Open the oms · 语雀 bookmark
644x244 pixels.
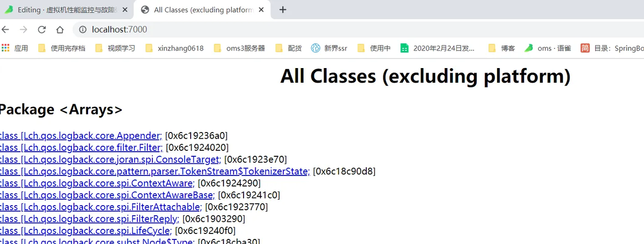click(547, 48)
